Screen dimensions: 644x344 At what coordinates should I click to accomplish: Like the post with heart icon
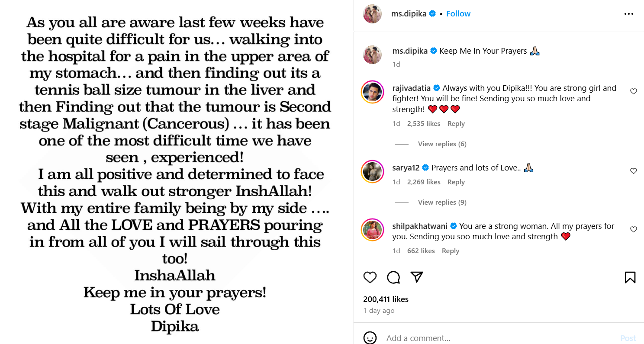(x=370, y=277)
